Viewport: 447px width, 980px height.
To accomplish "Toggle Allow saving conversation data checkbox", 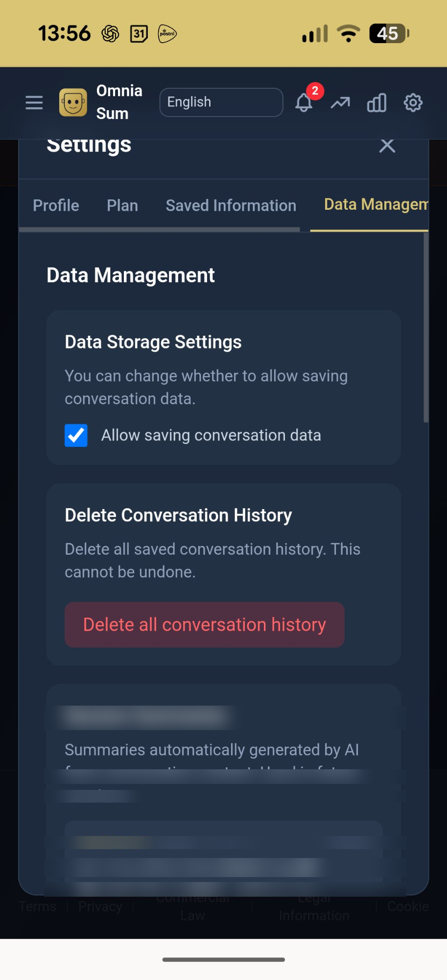I will pyautogui.click(x=76, y=436).
